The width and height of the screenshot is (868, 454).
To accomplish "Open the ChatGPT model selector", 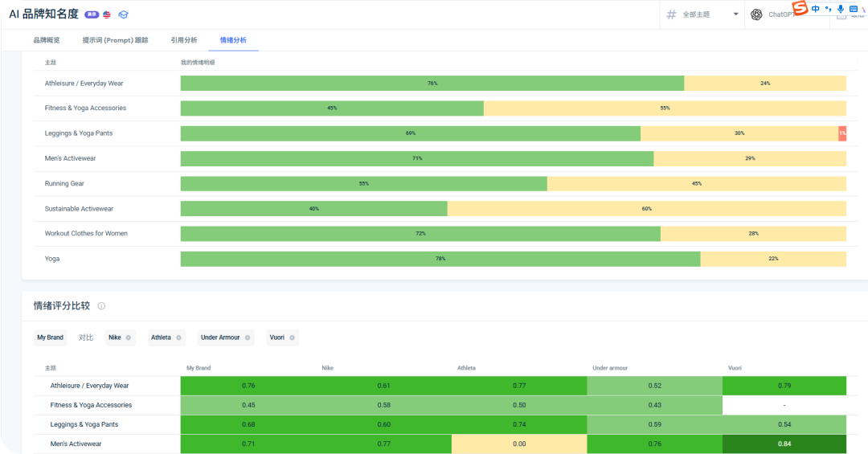I will [x=786, y=15].
